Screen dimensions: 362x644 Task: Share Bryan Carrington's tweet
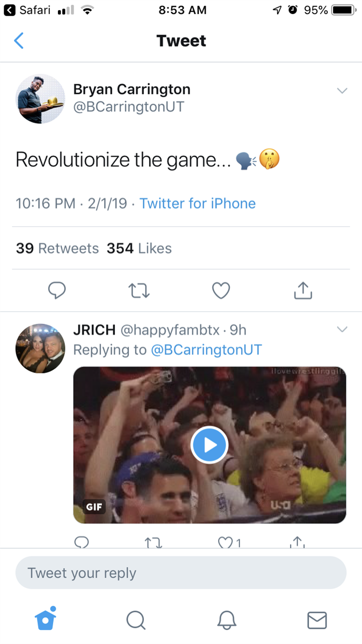tap(303, 290)
